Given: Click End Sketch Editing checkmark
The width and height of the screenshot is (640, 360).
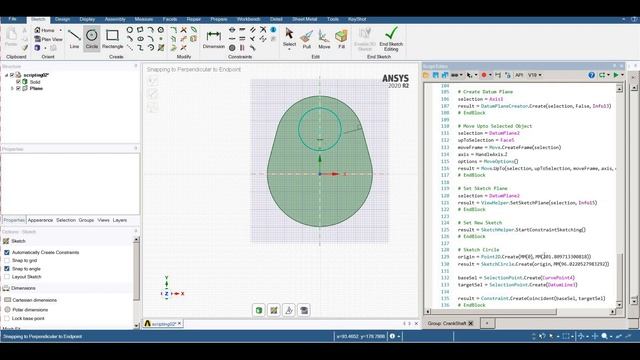Looking at the screenshot, I should pyautogui.click(x=391, y=38).
